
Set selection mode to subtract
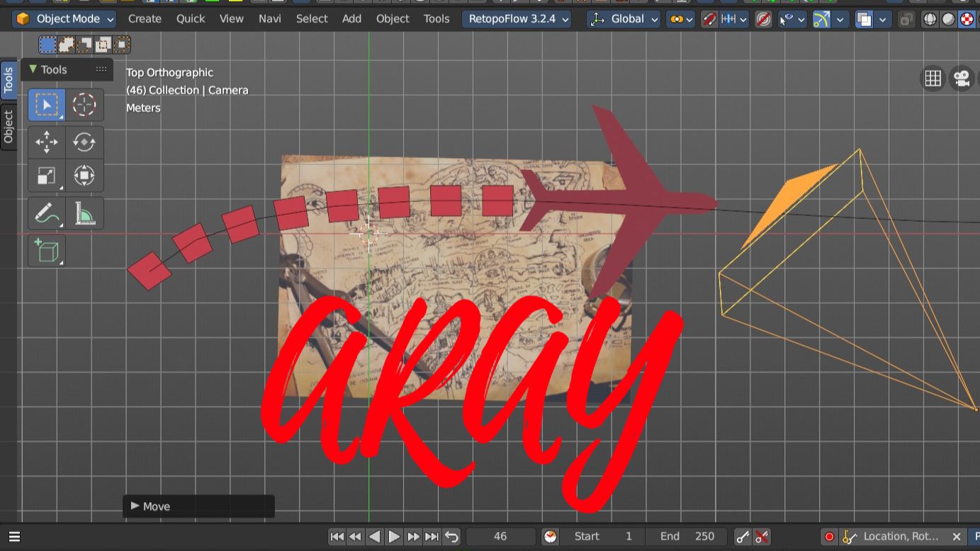84,45
